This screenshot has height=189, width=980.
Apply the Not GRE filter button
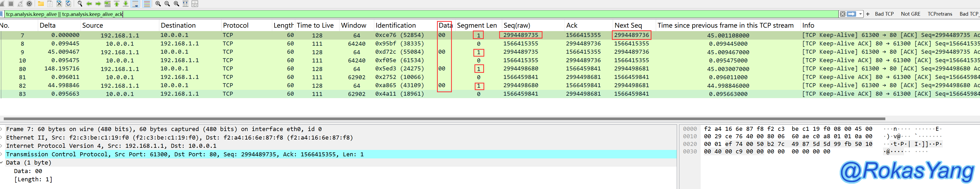910,14
